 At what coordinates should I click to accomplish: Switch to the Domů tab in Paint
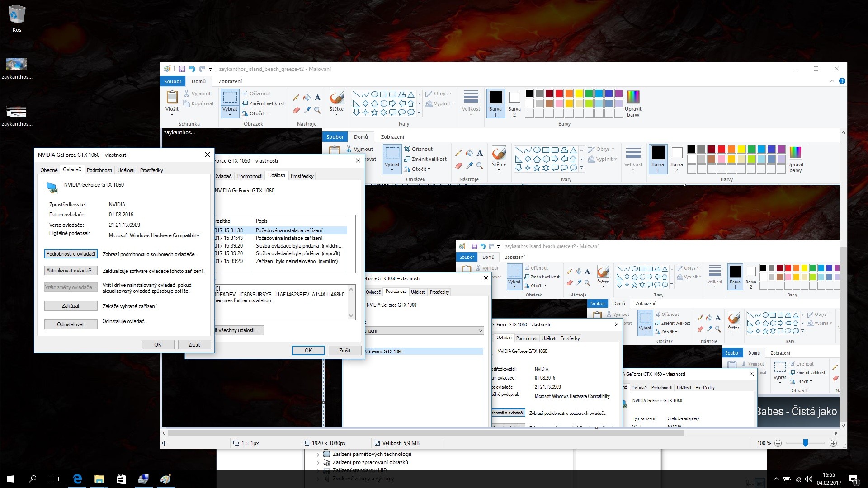pyautogui.click(x=198, y=81)
